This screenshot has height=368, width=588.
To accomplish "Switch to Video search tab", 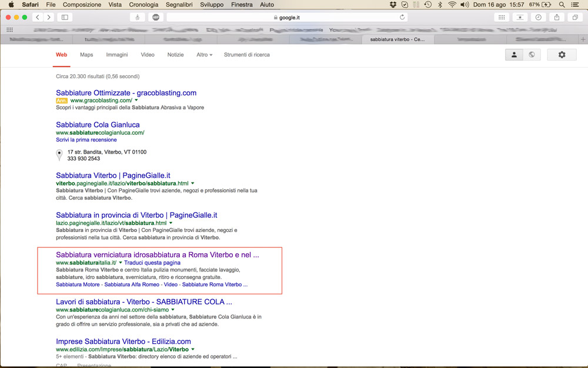I will tap(148, 55).
